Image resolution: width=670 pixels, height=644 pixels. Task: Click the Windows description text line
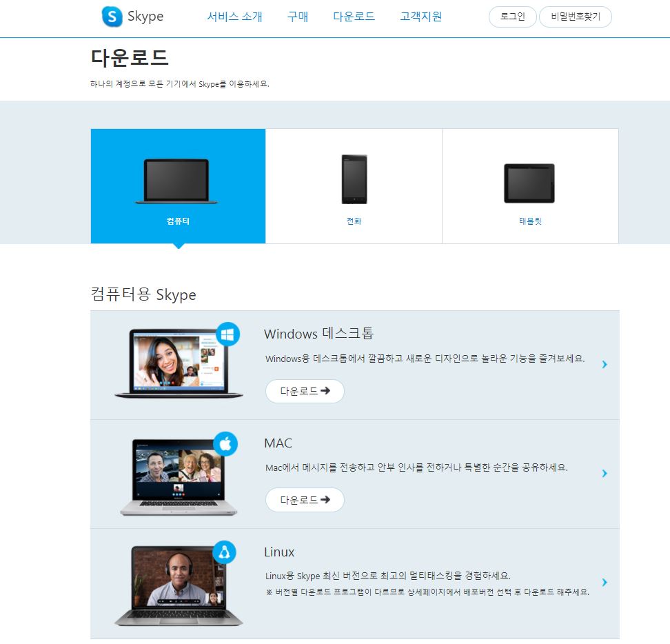pyautogui.click(x=425, y=359)
